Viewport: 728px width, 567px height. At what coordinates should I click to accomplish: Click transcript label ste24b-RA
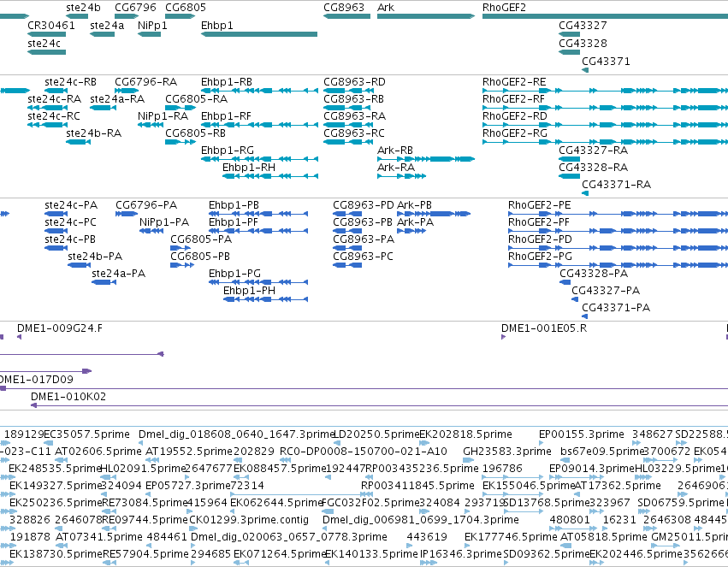point(94,133)
